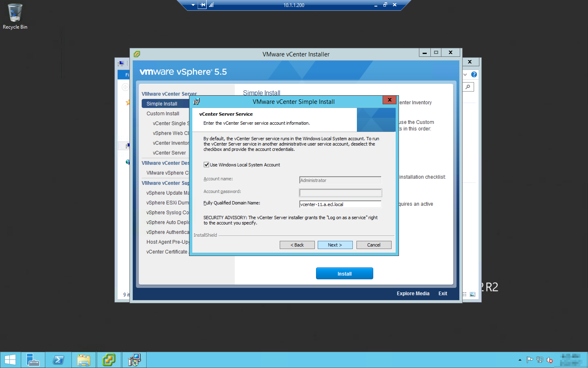Select Host Agent Pre-Upgrade Checker item
This screenshot has height=368, width=588.
coord(168,242)
